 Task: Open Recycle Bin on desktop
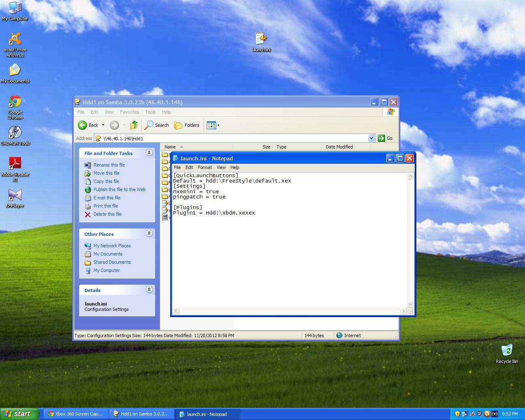point(507,354)
